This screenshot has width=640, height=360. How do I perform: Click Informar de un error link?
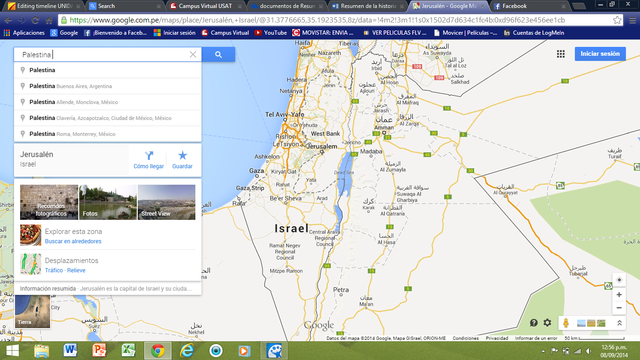[x=536, y=338]
